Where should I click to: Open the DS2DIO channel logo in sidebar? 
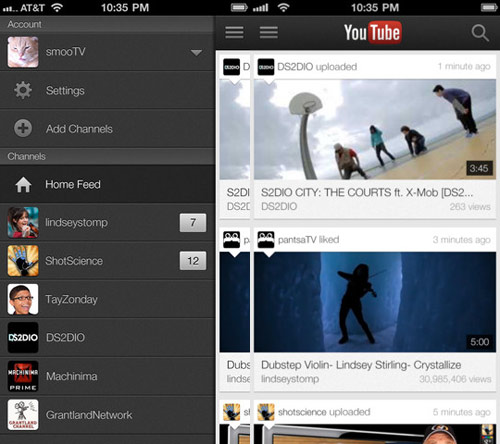point(23,338)
